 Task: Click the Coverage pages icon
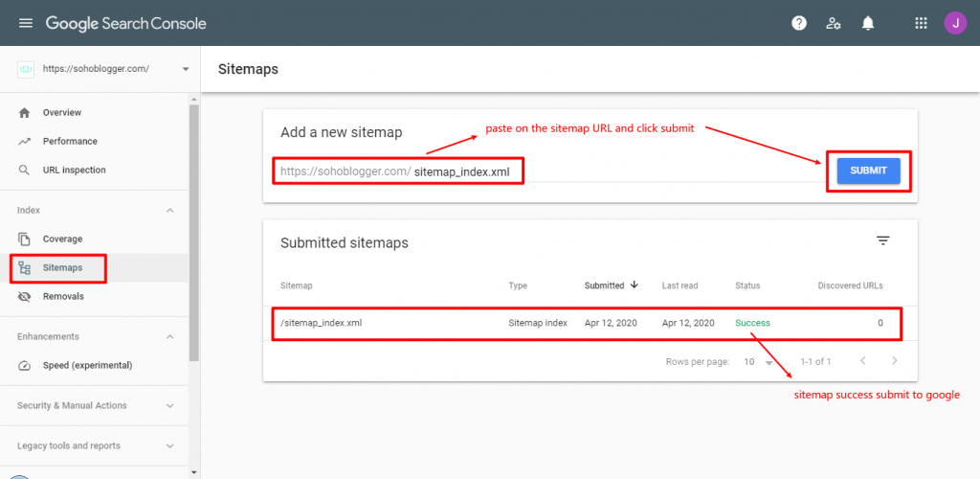24,239
